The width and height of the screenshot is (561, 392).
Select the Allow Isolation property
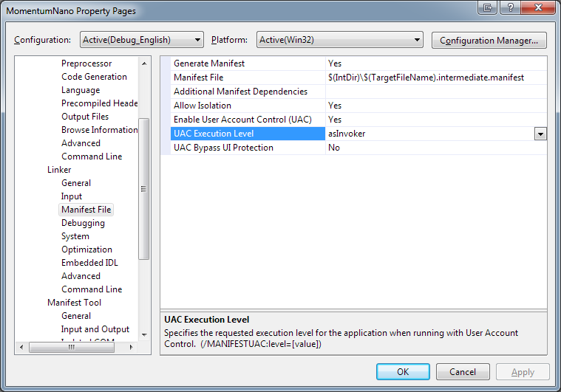click(203, 106)
